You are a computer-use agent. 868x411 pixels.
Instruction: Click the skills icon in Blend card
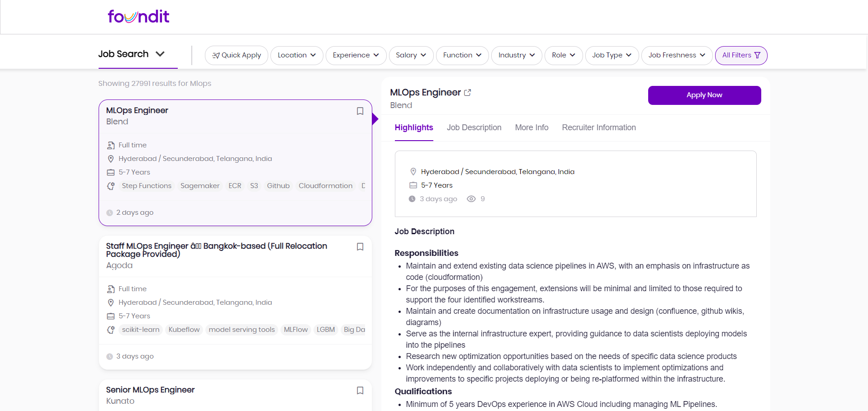pyautogui.click(x=111, y=186)
